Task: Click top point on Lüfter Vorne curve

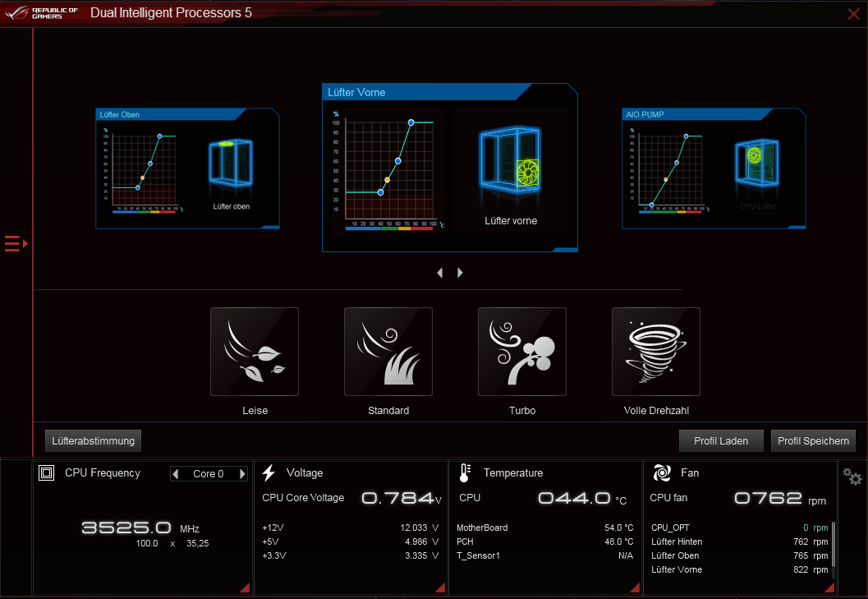Action: (411, 122)
